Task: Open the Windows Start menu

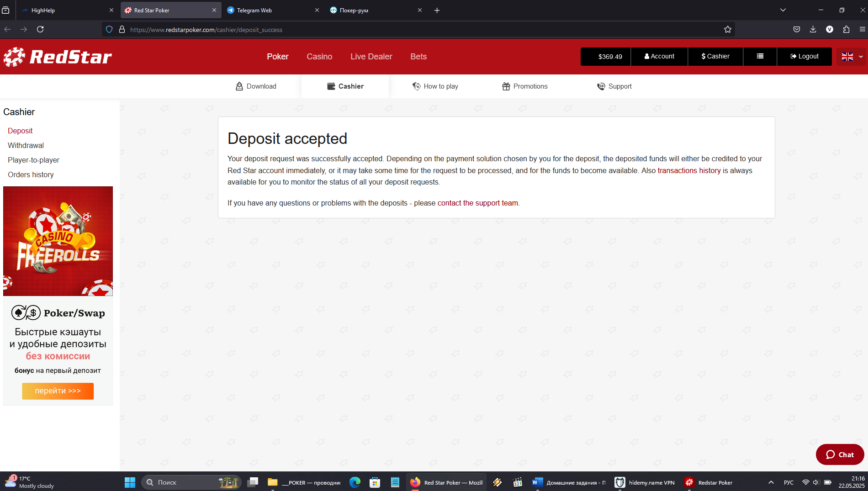Action: coord(130,482)
